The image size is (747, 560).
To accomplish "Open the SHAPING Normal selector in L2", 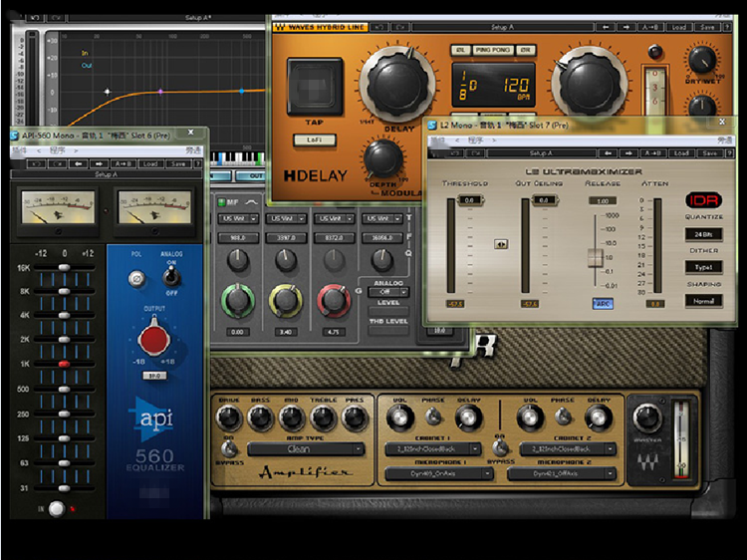I will 703,301.
